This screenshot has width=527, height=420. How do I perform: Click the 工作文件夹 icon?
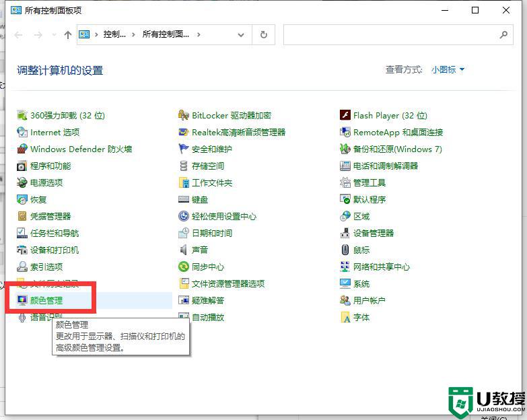point(184,182)
